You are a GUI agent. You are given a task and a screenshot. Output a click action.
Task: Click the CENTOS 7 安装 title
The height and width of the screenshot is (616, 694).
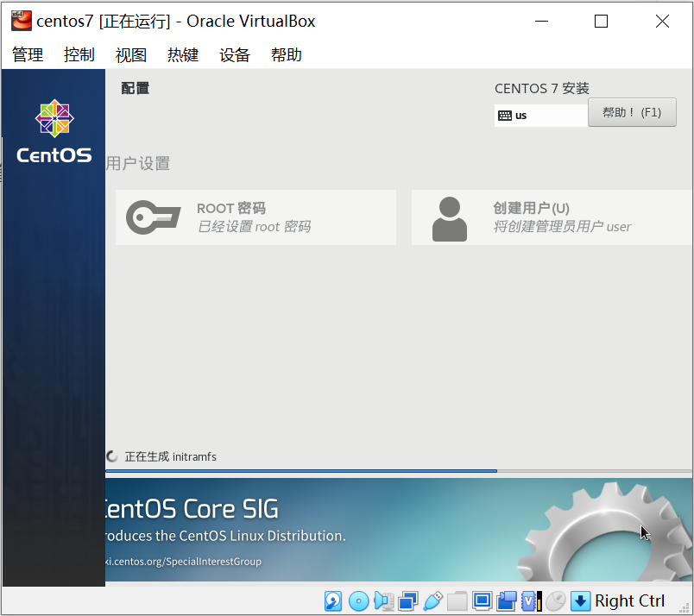click(x=542, y=89)
